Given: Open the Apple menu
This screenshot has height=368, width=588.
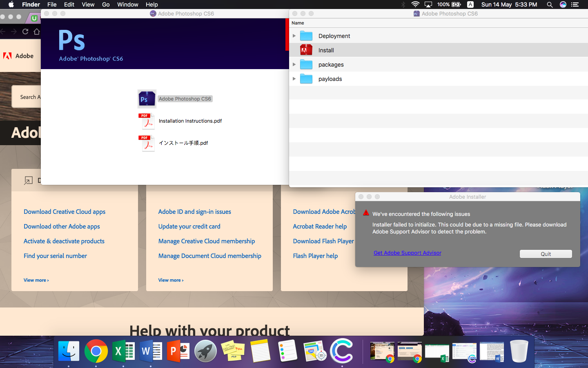Looking at the screenshot, I should pyautogui.click(x=11, y=4).
